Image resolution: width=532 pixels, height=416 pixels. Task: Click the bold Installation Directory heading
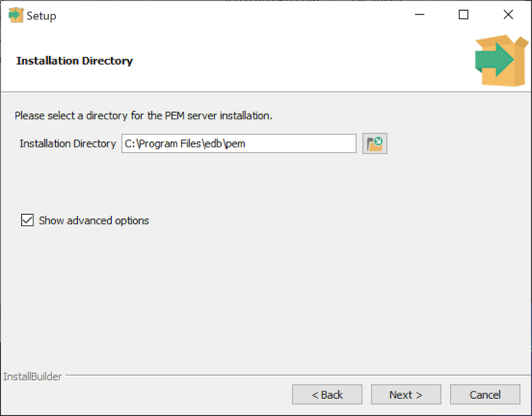pyautogui.click(x=74, y=61)
